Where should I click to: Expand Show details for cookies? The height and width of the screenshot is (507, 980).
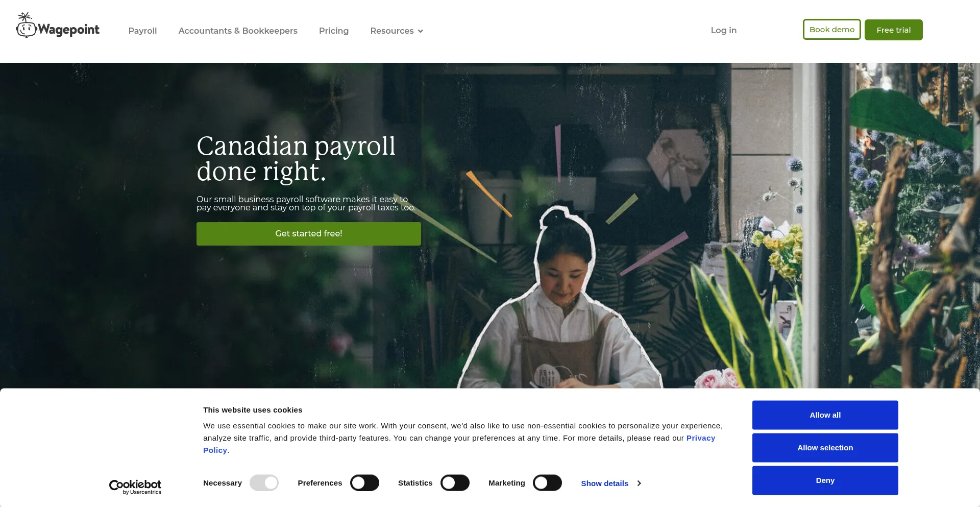click(x=604, y=483)
